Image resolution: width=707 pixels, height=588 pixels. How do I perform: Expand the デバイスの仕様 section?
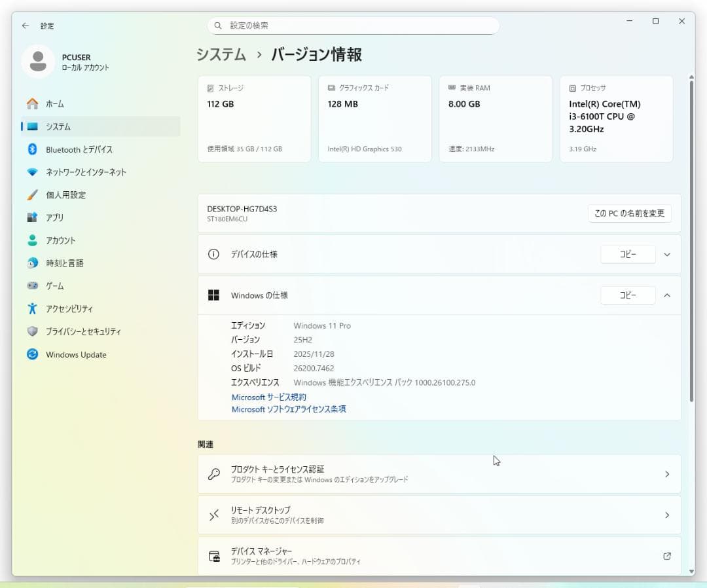point(667,254)
